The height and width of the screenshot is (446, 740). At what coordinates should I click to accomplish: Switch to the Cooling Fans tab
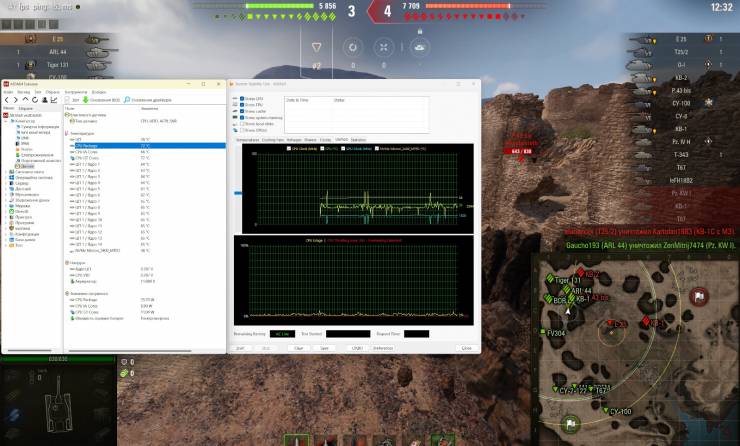coord(272,139)
